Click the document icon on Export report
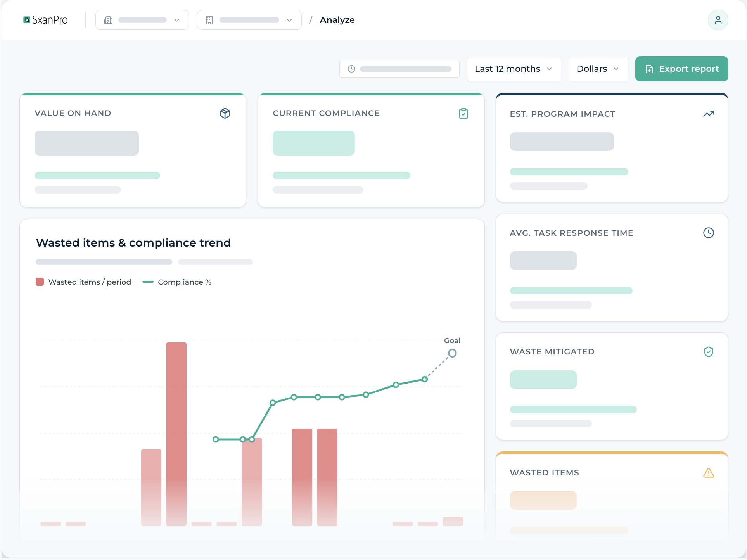Image resolution: width=747 pixels, height=560 pixels. [649, 69]
